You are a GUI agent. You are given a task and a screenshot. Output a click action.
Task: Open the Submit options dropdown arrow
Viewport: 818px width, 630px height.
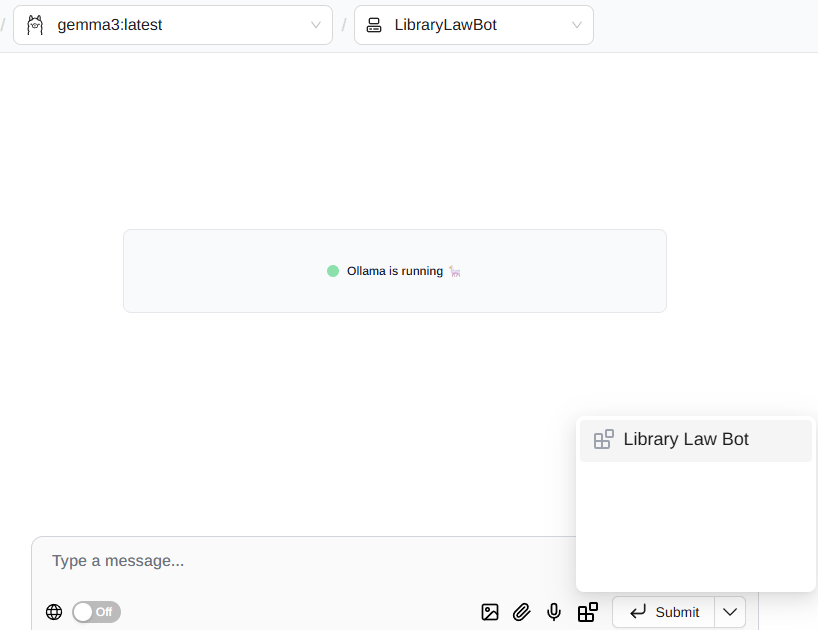(x=730, y=612)
